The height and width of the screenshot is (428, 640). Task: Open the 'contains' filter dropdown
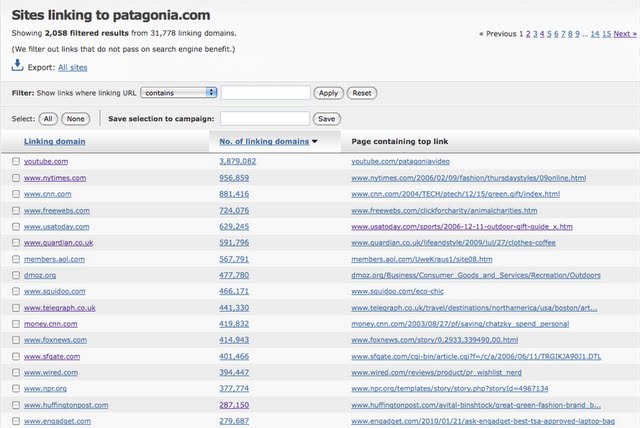[x=179, y=93]
